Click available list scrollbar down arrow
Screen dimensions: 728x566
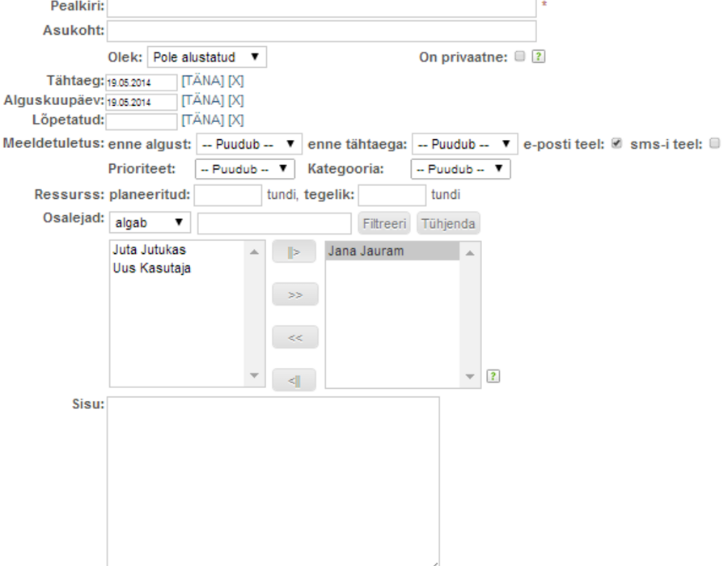point(254,375)
